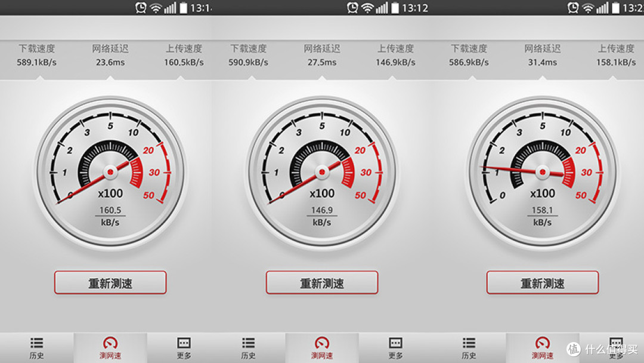Open 历史 tab in the middle screen

pos(249,348)
